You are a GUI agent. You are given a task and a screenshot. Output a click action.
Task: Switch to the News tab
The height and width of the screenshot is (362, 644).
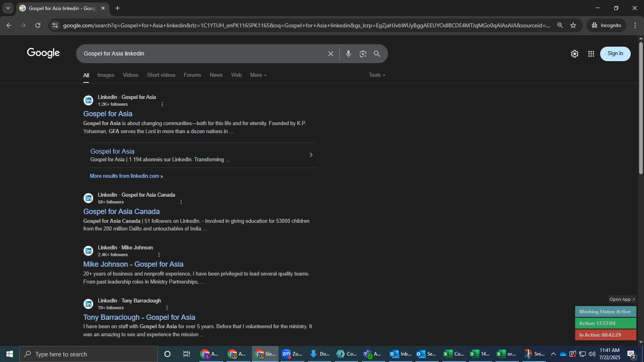(x=216, y=75)
